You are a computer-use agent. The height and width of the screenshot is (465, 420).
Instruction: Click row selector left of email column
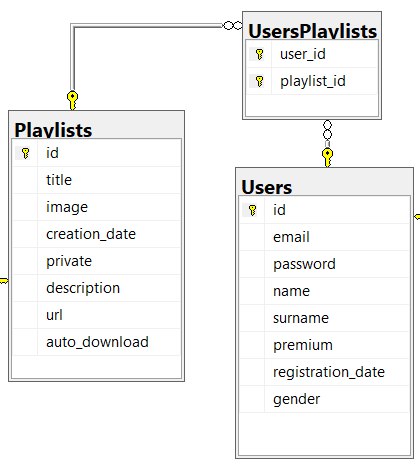252,237
